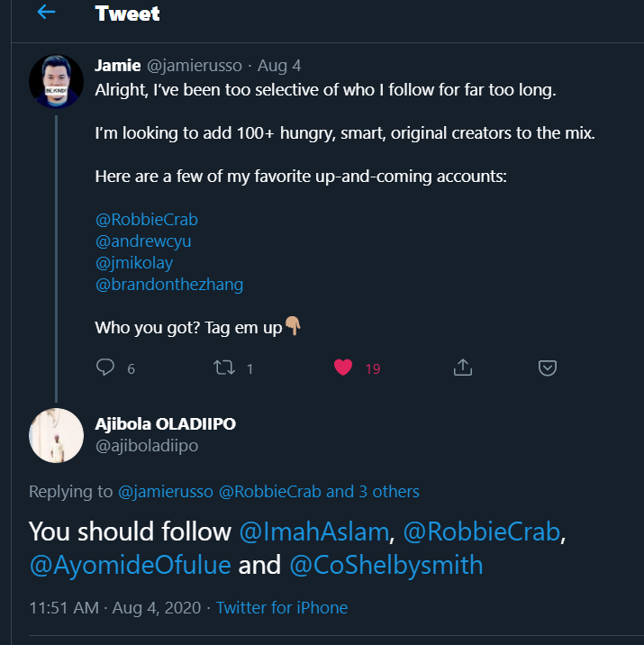644x645 pixels.
Task: Open the Pocket save icon on tweet
Action: (x=547, y=368)
